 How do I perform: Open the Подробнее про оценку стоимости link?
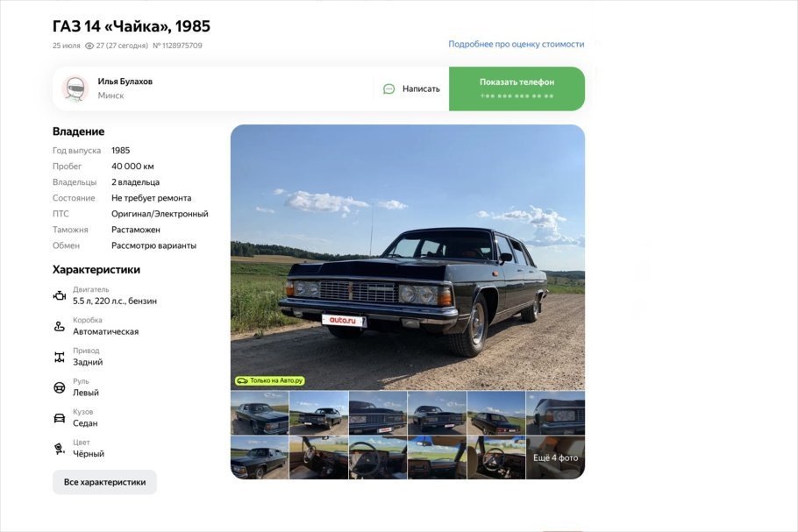click(x=516, y=44)
